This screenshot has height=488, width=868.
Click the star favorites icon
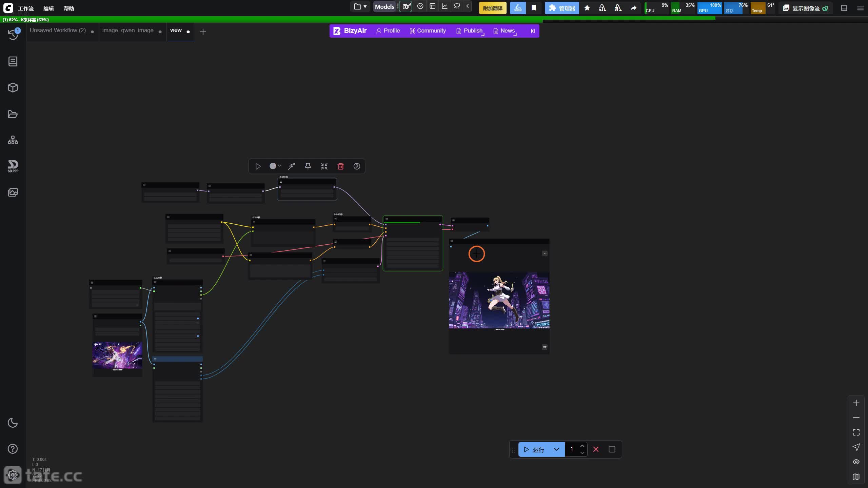point(587,8)
